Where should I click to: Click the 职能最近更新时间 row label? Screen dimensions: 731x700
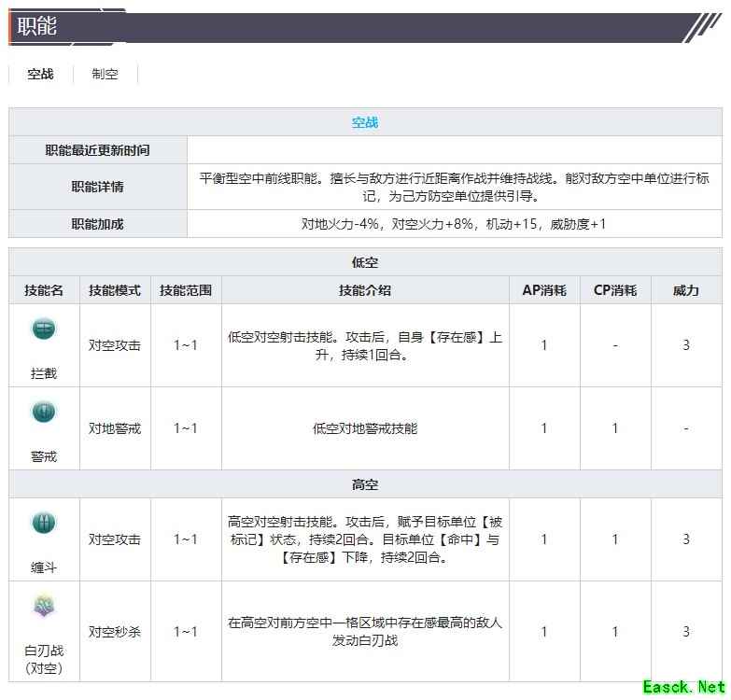(x=98, y=150)
